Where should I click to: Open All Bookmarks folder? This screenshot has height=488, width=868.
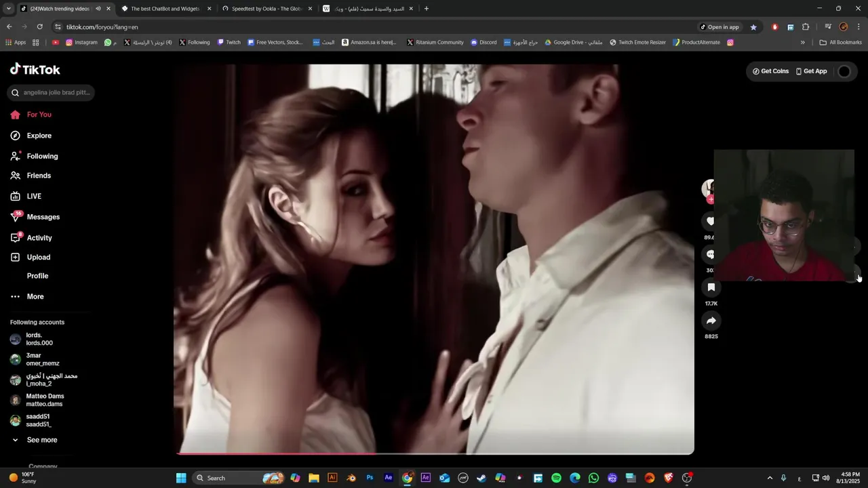(x=841, y=42)
